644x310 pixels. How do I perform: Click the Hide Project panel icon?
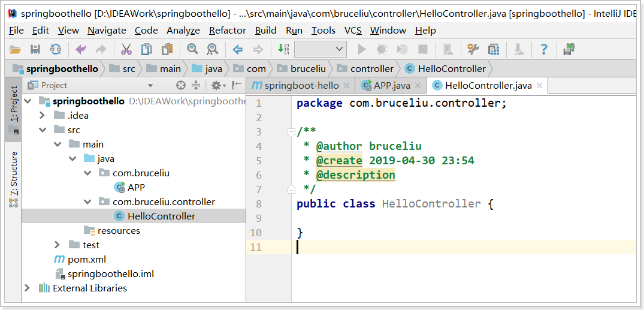(x=237, y=86)
